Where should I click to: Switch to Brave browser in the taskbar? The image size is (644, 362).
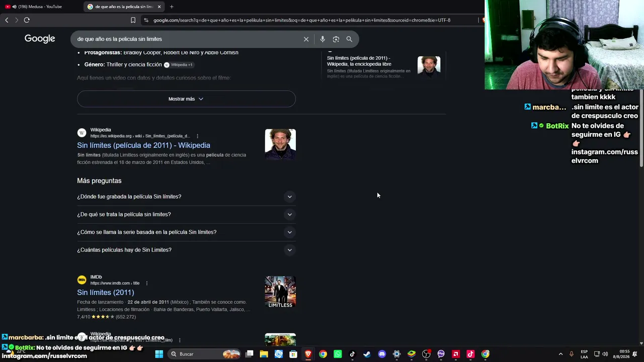click(x=308, y=354)
